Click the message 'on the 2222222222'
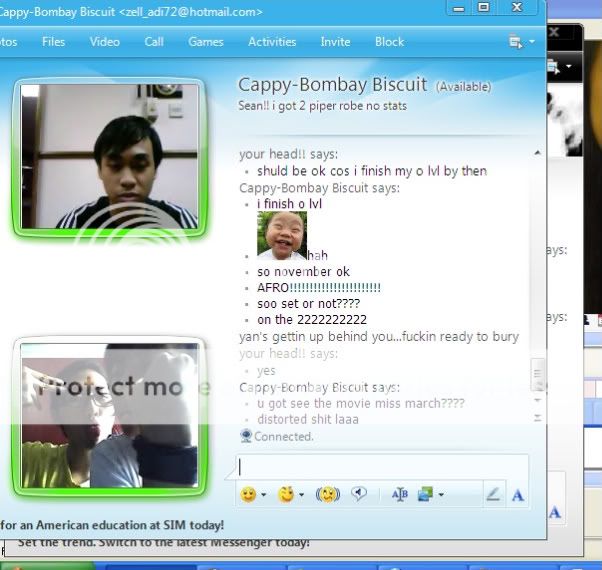602x570 pixels. point(312,319)
